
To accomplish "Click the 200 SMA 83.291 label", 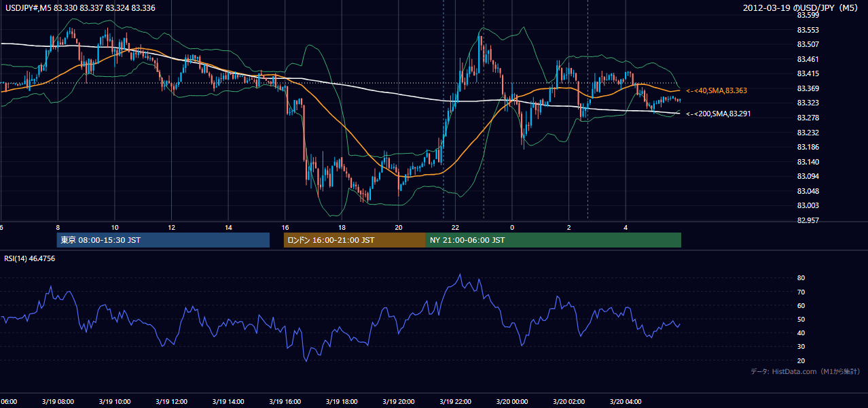I will click(x=719, y=114).
